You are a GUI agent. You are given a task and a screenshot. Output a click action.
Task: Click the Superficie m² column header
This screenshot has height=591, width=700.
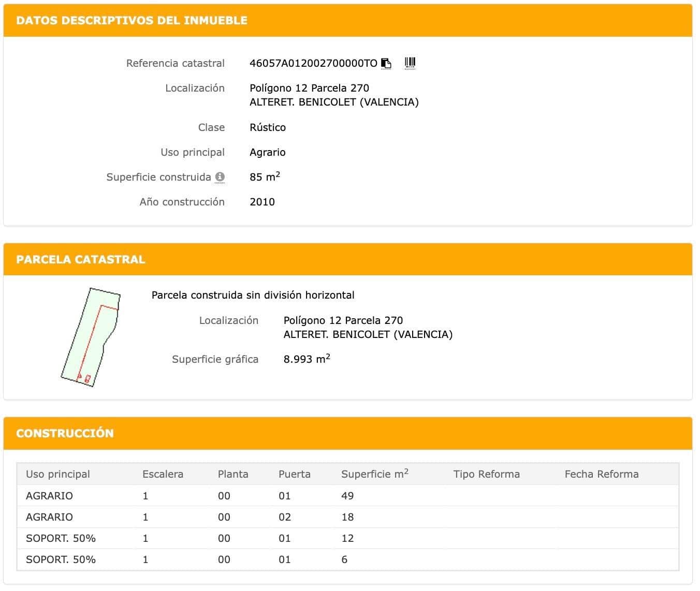pos(374,474)
